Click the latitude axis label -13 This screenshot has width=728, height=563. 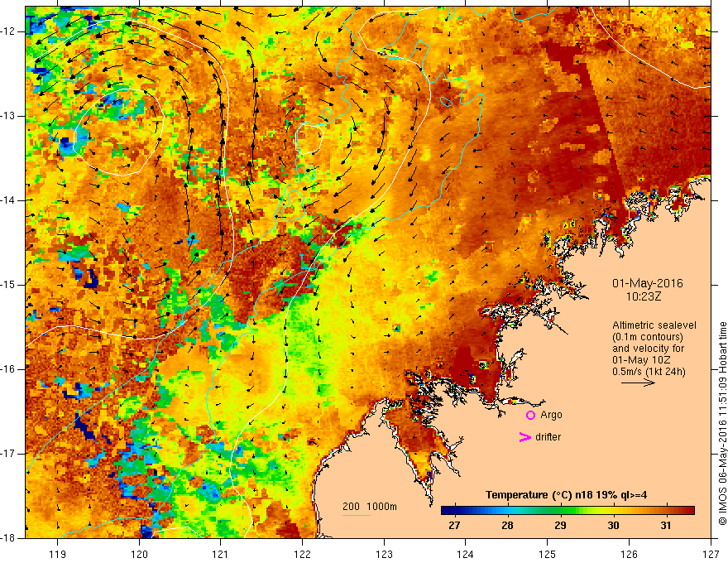pos(9,116)
